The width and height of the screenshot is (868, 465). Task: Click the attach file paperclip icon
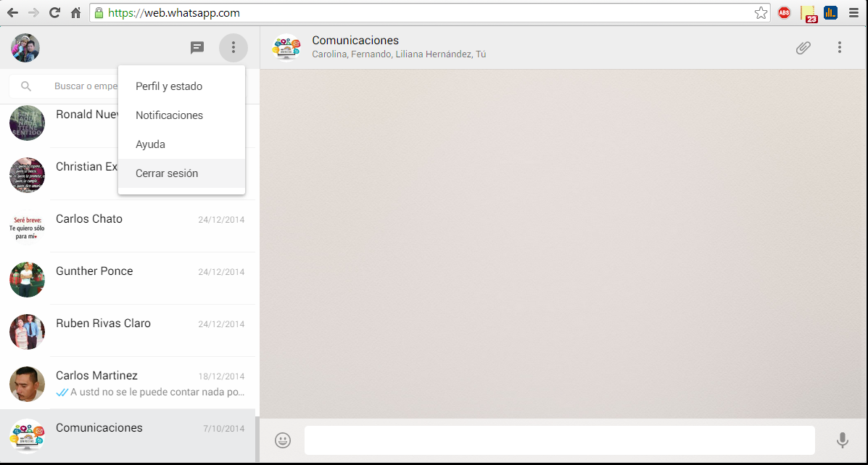pos(803,48)
